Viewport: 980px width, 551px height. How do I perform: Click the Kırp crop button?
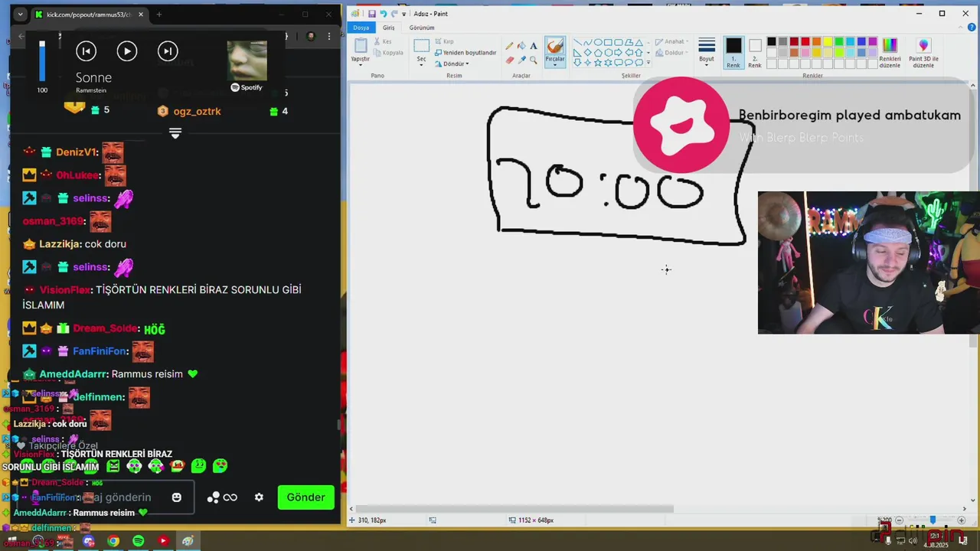(x=444, y=42)
